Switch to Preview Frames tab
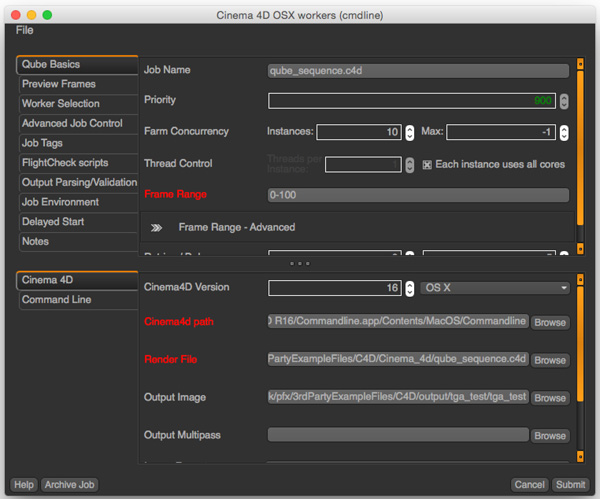 coord(78,84)
